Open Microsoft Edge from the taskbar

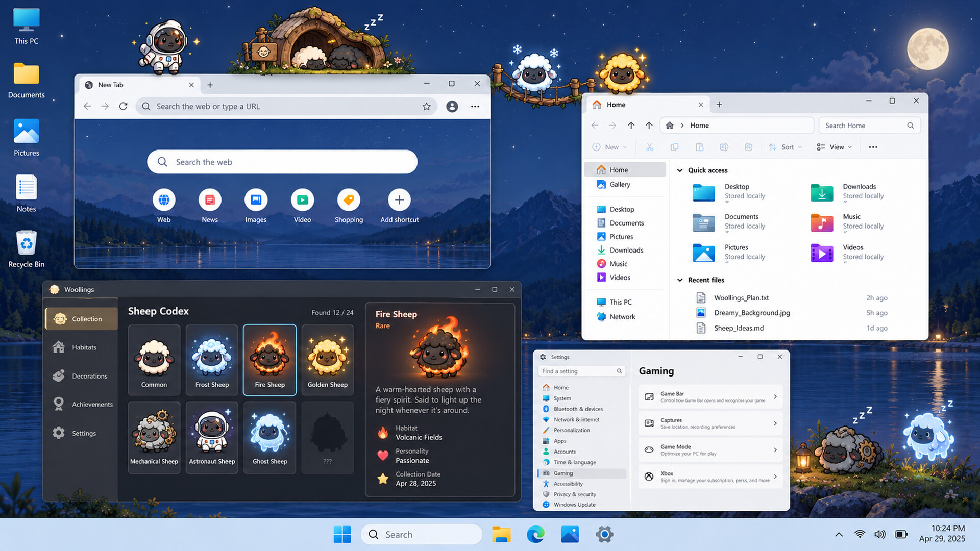(x=535, y=535)
